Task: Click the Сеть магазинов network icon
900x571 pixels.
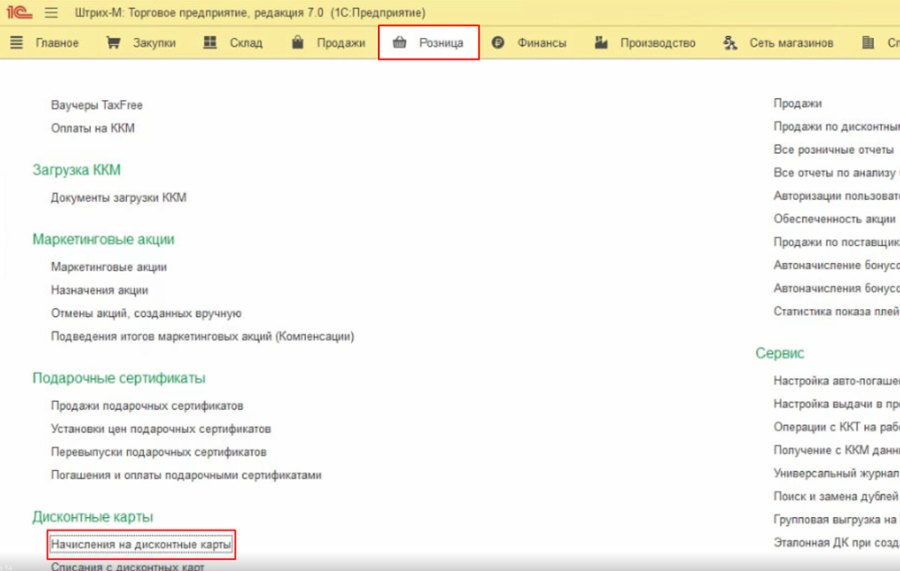Action: 730,42
